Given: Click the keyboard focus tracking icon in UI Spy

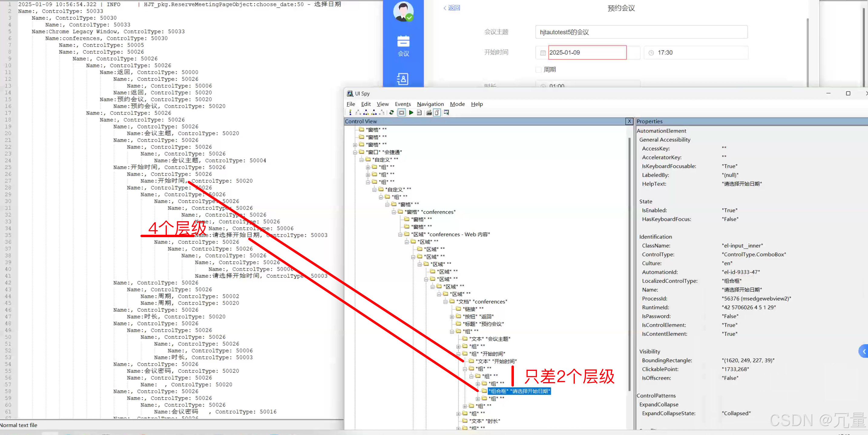Looking at the screenshot, I should point(429,113).
